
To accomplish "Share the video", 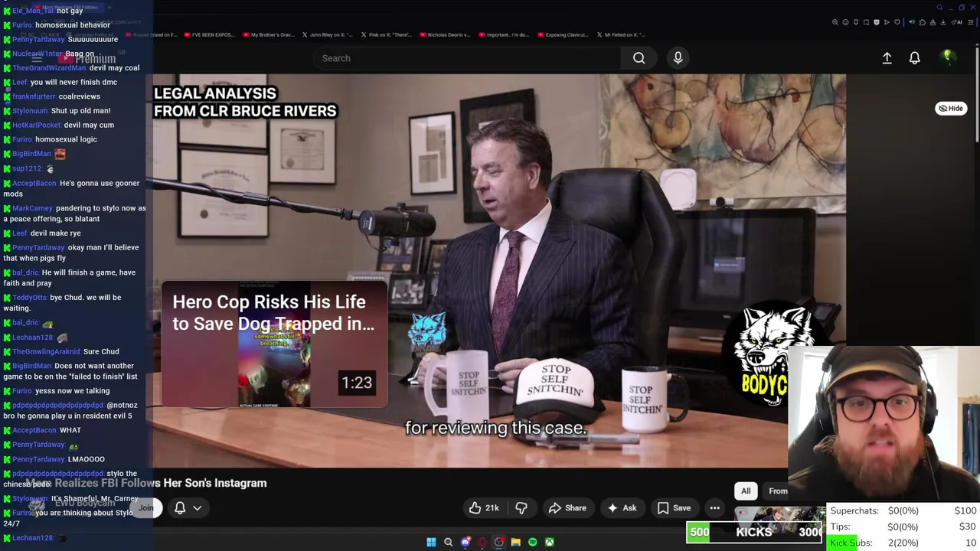I will tap(567, 508).
